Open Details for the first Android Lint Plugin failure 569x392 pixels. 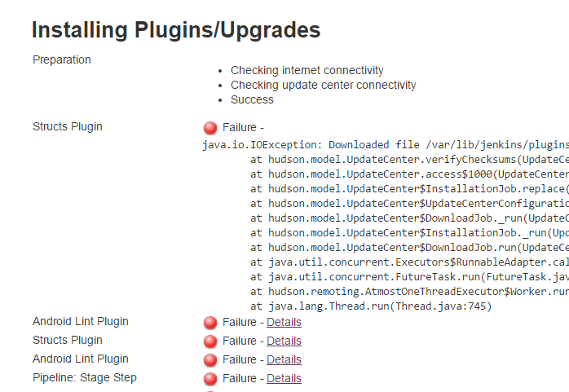point(284,322)
